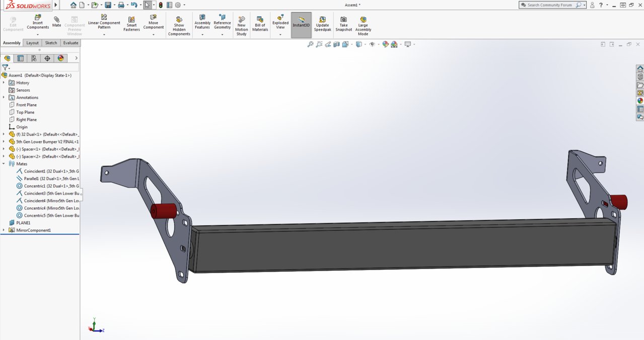
Task: Open DimXpertManager crosshair tab
Action: click(47, 58)
